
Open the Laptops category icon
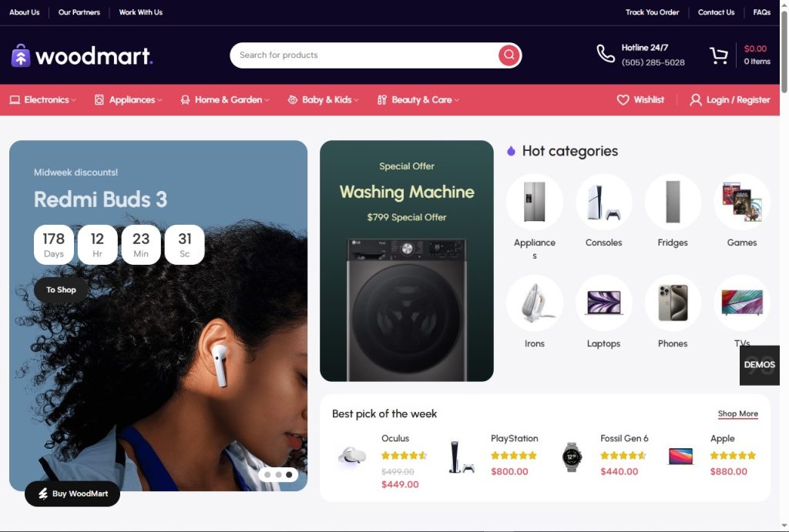click(603, 303)
